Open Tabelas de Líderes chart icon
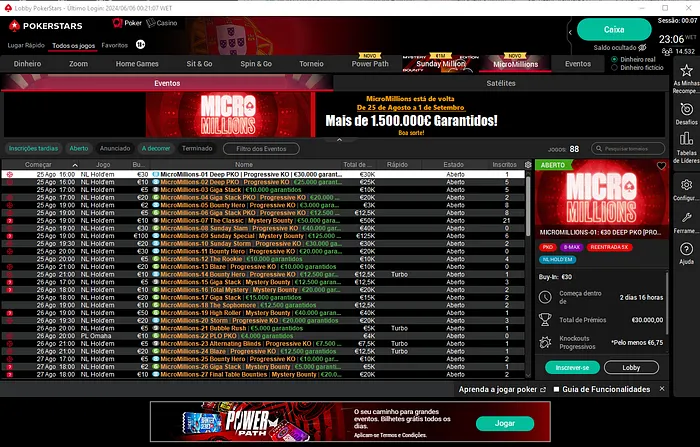 (x=686, y=139)
